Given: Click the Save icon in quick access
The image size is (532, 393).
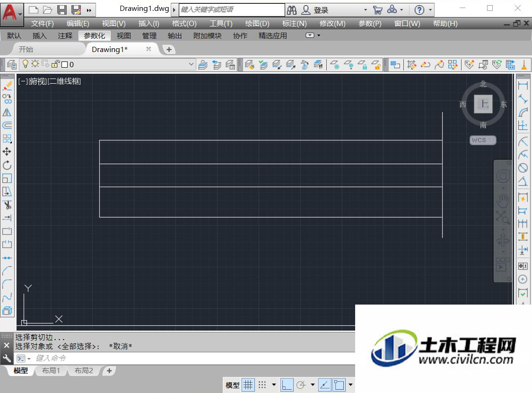Looking at the screenshot, I should pos(62,10).
